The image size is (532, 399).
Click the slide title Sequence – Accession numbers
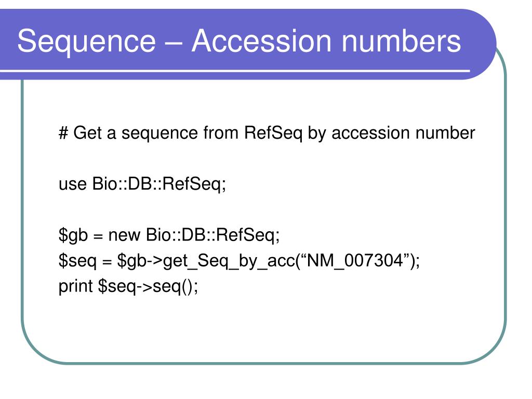click(239, 42)
